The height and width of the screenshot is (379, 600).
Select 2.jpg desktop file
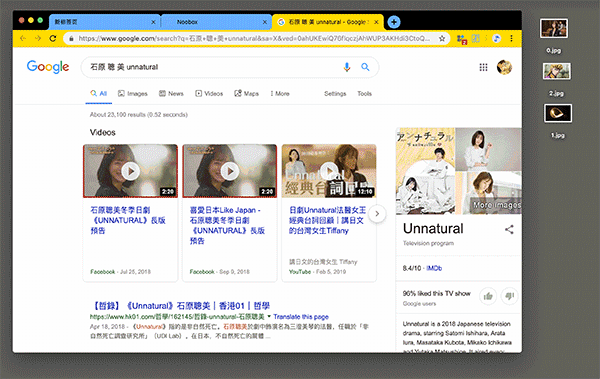tap(557, 71)
